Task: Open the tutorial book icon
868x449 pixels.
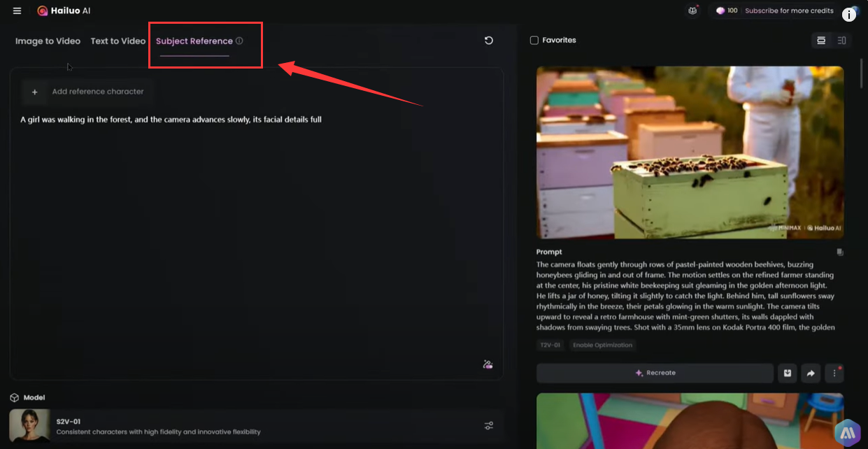Action: tap(692, 10)
